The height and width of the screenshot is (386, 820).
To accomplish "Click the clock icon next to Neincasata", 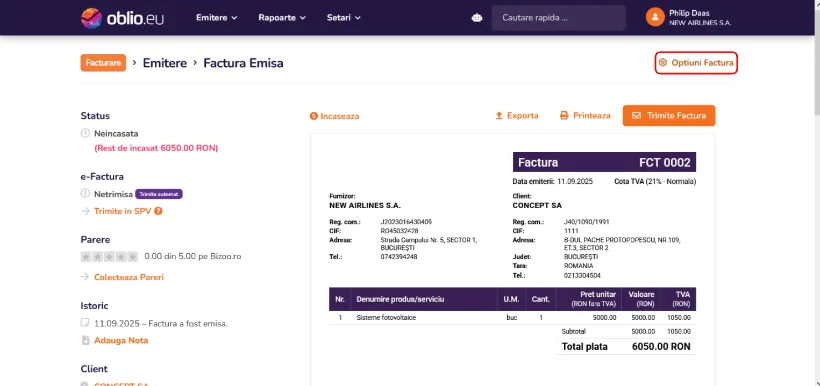I will click(85, 133).
